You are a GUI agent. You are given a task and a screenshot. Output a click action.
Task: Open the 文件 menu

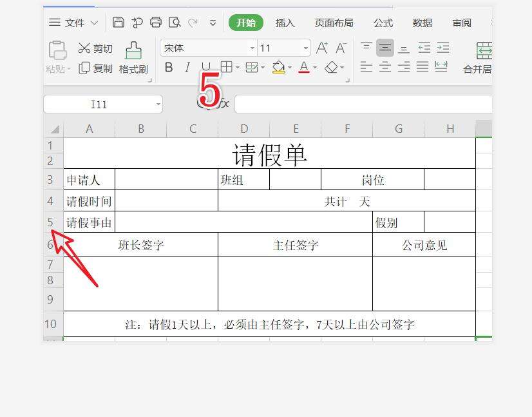point(74,23)
